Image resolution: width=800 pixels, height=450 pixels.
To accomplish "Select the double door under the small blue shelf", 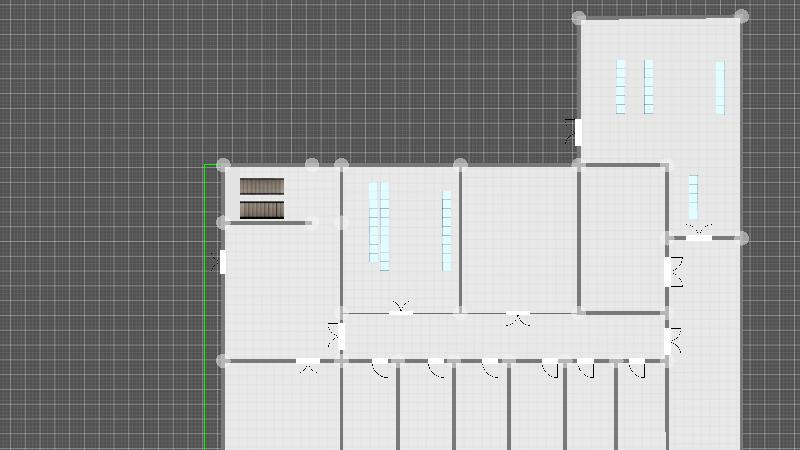I will [698, 233].
